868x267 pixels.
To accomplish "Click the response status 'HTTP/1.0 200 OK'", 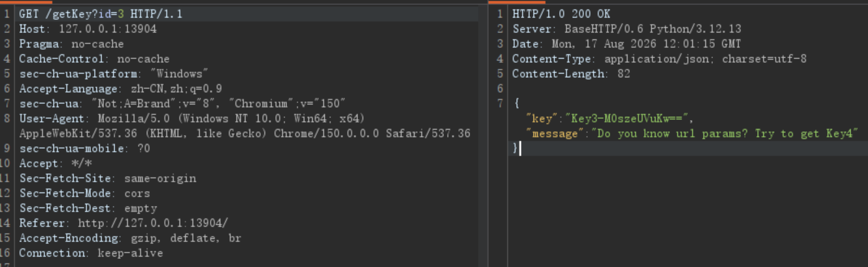I will pos(561,14).
